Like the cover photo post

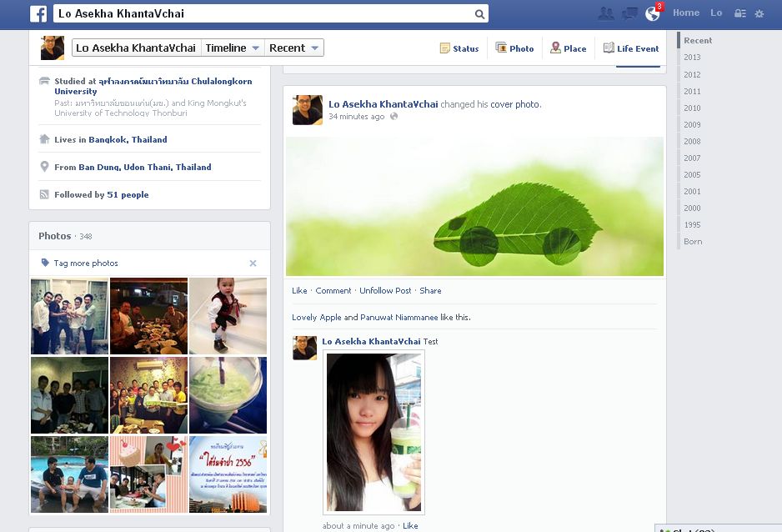(x=299, y=291)
